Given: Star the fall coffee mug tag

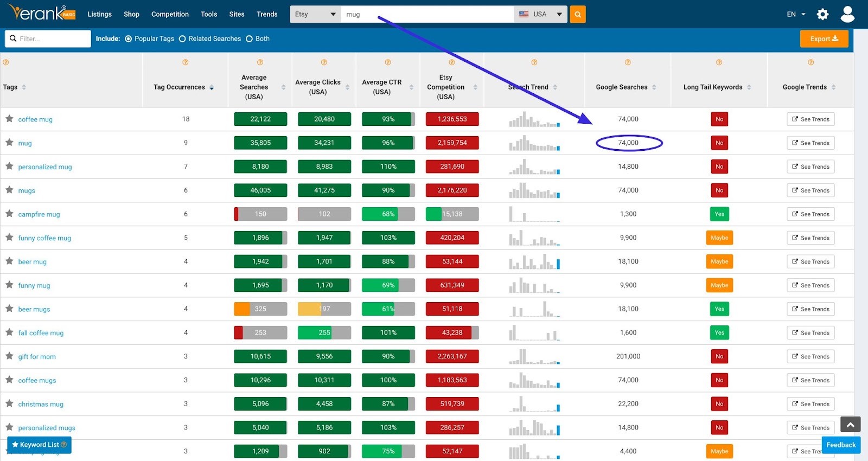Looking at the screenshot, I should (9, 332).
